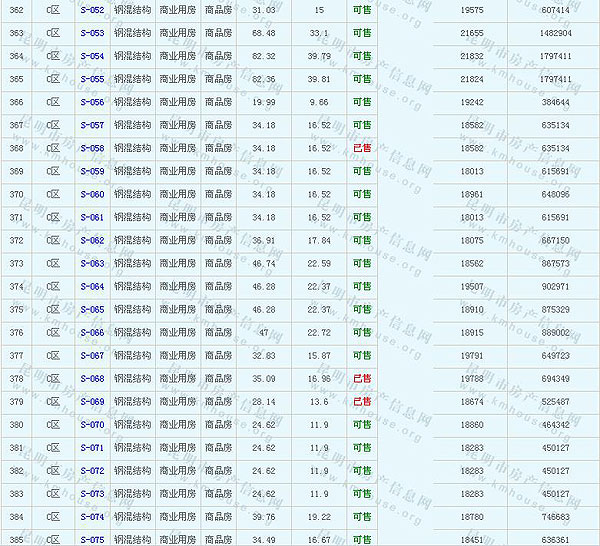
Task: Click unit number S-063
Action: pyautogui.click(x=92, y=264)
